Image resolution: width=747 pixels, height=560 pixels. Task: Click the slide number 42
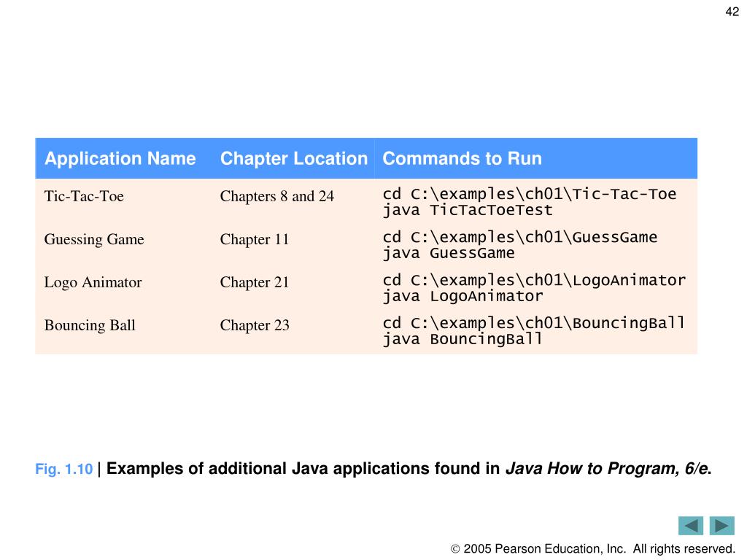click(732, 12)
